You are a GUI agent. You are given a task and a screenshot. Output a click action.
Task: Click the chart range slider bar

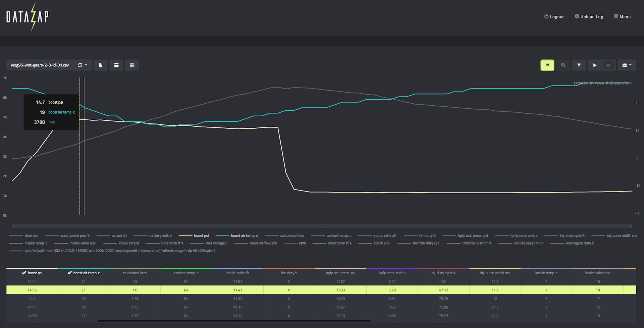point(322,226)
